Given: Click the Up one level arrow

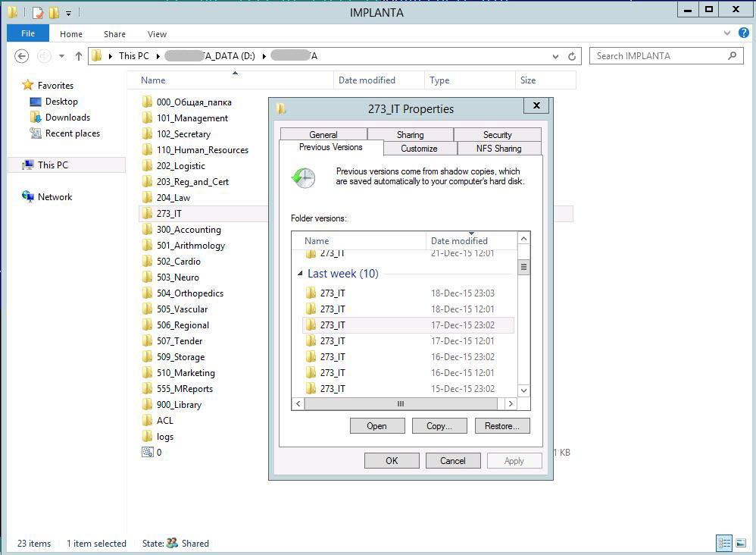Looking at the screenshot, I should coord(78,56).
